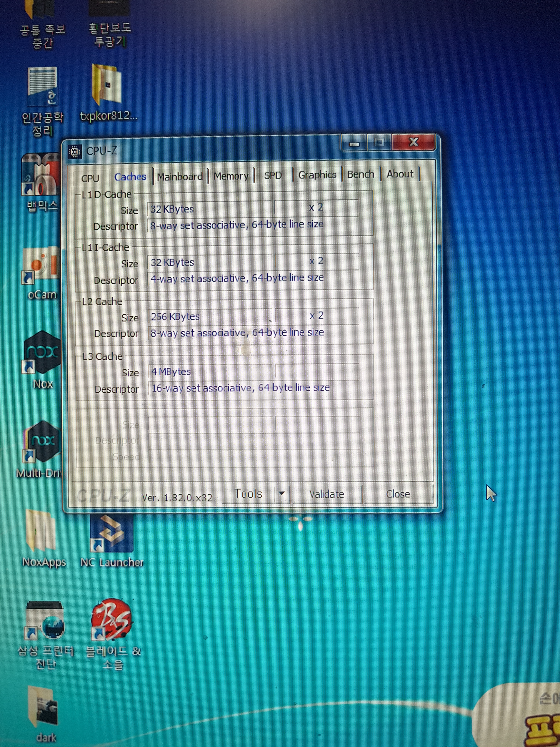This screenshot has width=560, height=747.
Task: Open the 공통 족보 중간 desktop folder
Action: tap(43, 25)
